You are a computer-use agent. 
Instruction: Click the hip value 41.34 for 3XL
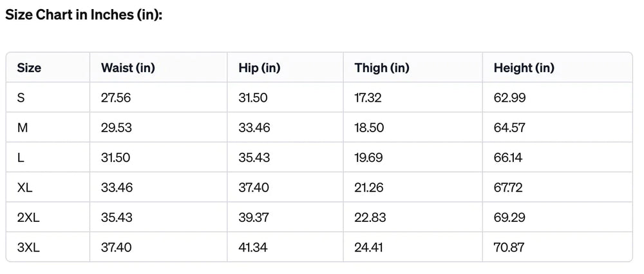coord(254,248)
